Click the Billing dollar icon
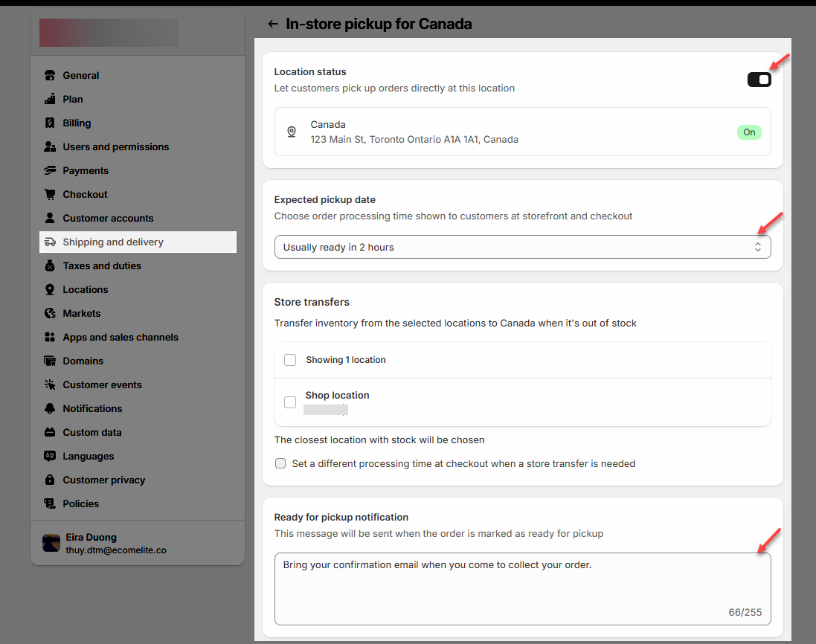The height and width of the screenshot is (644, 816). [50, 123]
